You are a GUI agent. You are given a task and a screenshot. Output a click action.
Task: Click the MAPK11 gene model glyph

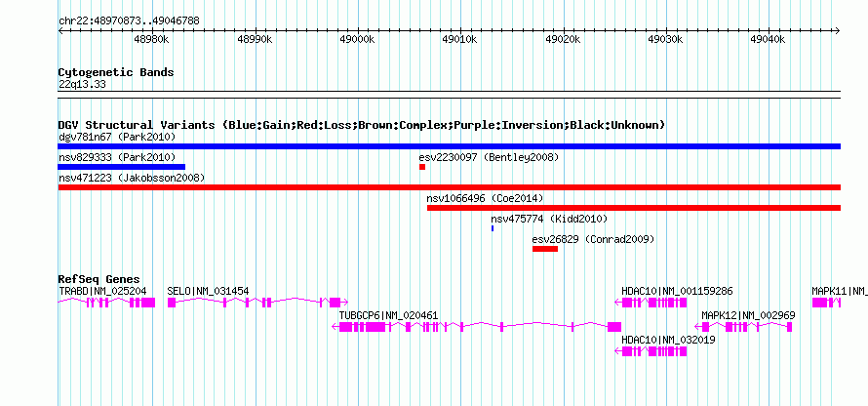click(826, 303)
